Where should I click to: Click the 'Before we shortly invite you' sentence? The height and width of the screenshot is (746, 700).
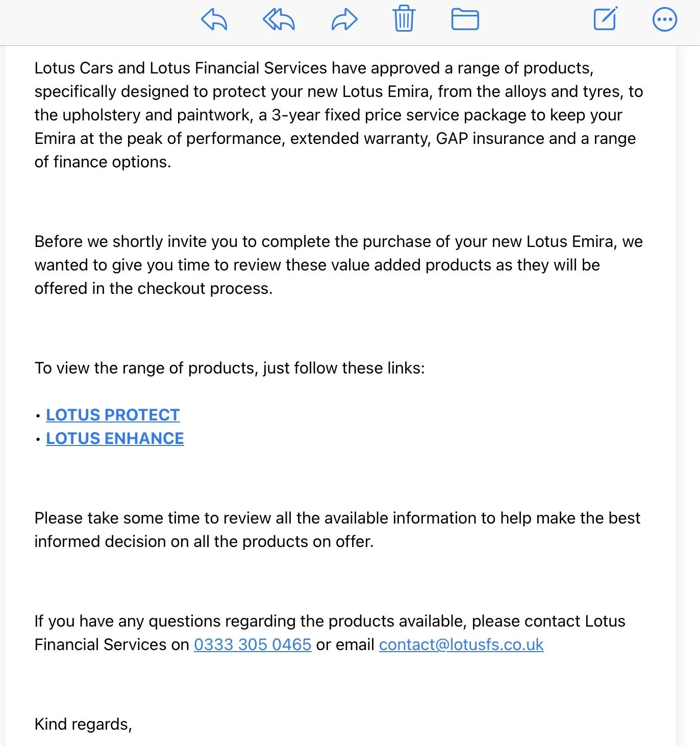(339, 265)
